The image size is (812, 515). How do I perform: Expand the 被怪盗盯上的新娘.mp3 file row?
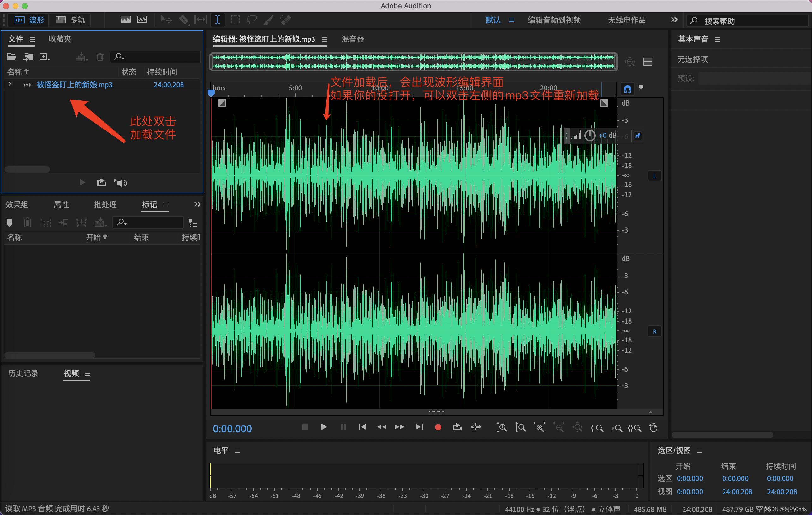click(x=10, y=84)
